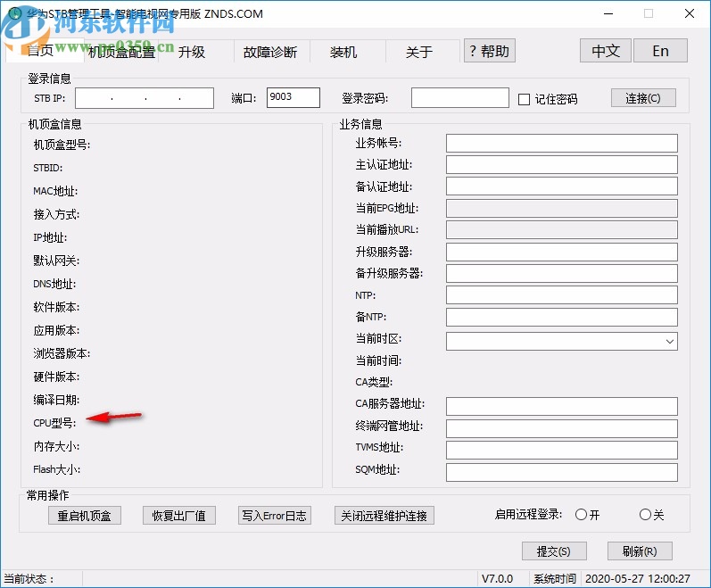Click the 恢复出厂值 button
Screen dimensions: 711x588
178,516
